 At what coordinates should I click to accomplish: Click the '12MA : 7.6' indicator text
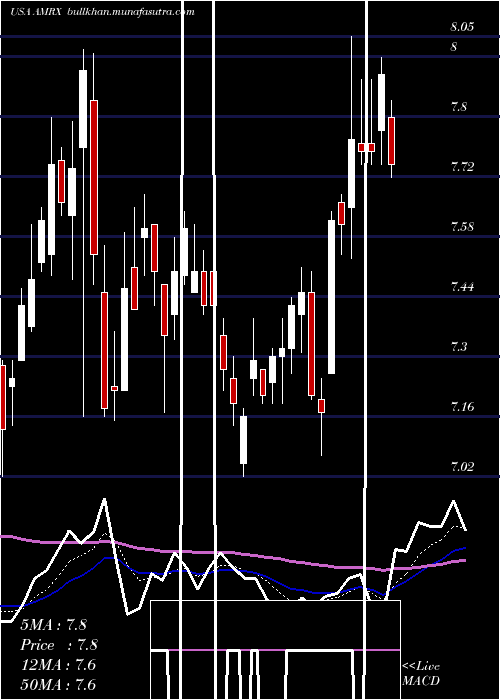58,665
